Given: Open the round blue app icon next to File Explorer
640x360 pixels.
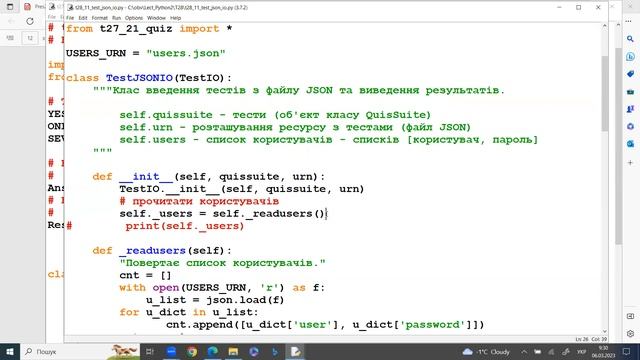Looking at the screenshot, I should [x=253, y=351].
